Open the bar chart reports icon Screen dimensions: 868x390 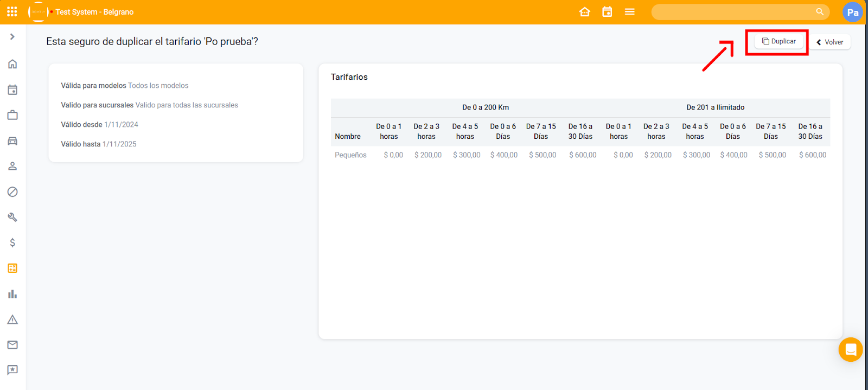click(12, 294)
